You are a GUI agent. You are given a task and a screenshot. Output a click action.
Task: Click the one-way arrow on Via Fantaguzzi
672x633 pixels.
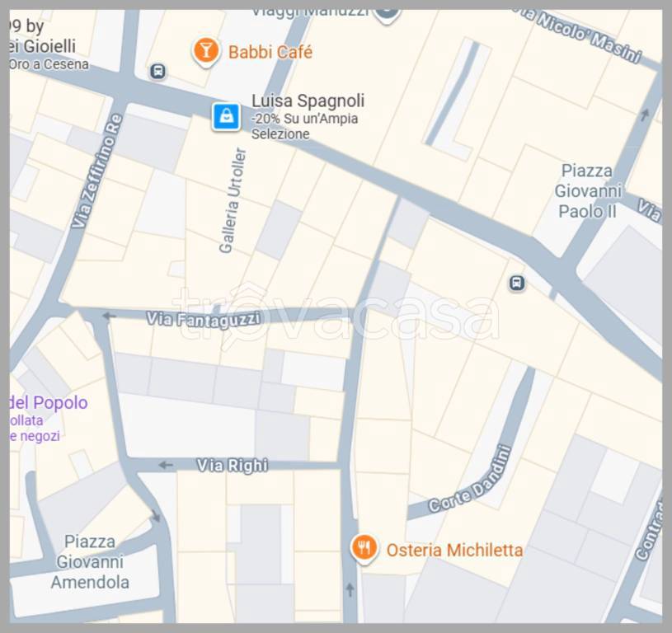[110, 316]
